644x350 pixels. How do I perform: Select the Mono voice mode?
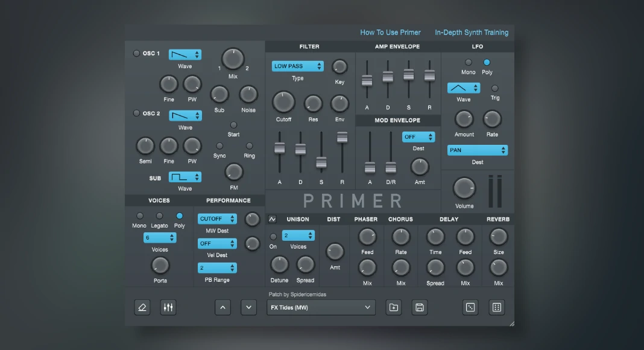140,216
